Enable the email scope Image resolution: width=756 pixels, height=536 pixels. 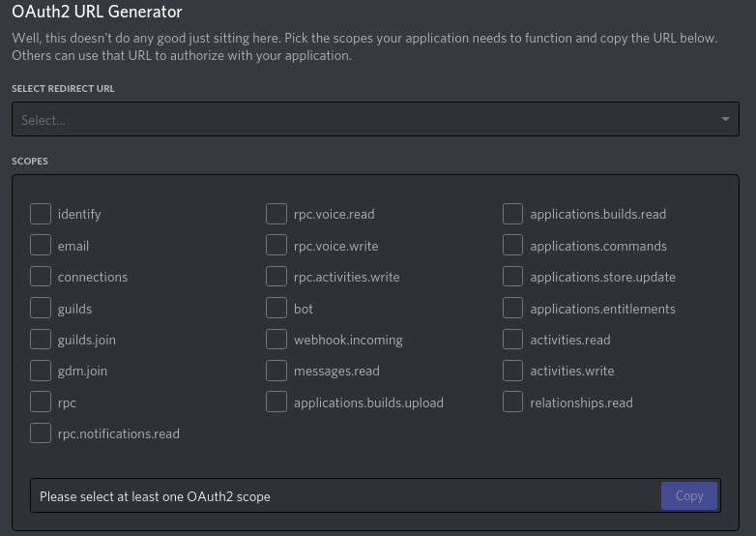tap(41, 245)
